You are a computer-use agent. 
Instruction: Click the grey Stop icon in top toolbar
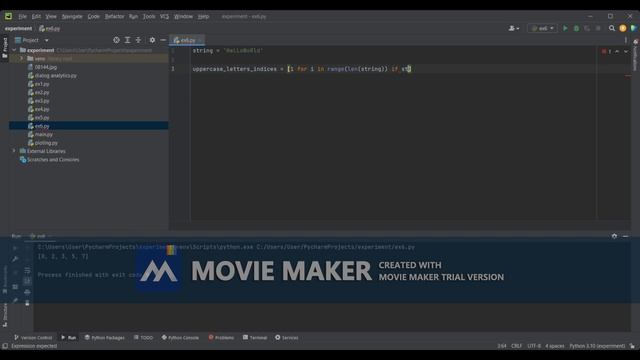[598, 28]
